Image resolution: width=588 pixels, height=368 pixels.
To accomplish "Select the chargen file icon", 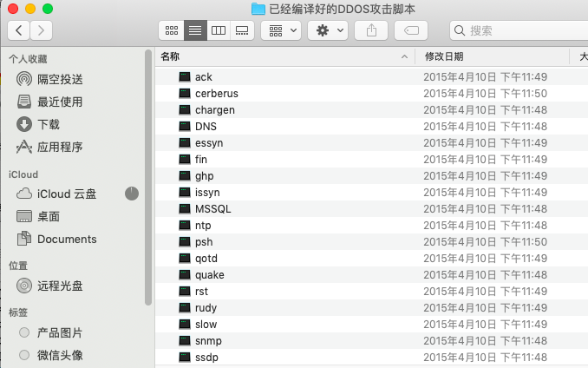I will (185, 110).
